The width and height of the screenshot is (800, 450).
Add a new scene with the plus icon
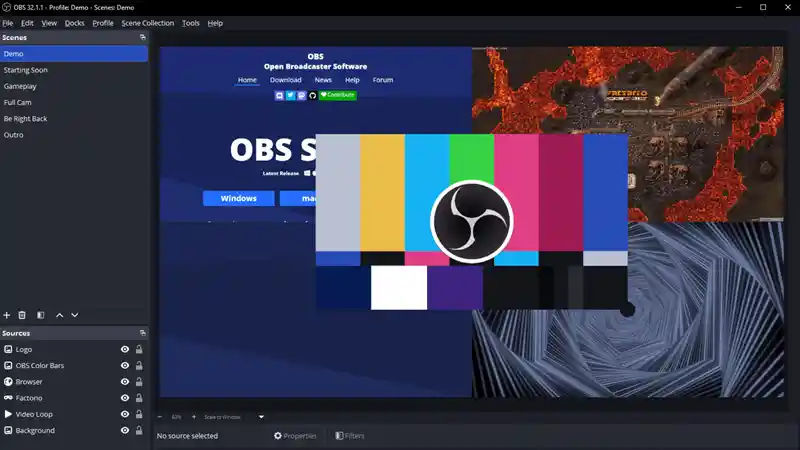(7, 315)
